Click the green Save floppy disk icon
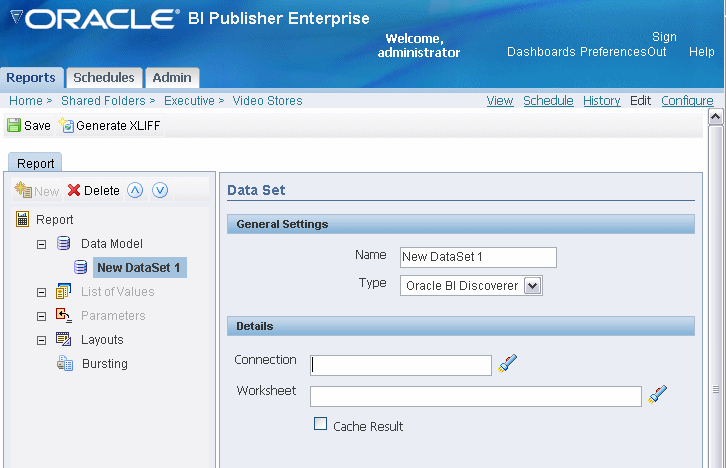This screenshot has width=726, height=468. 14,125
